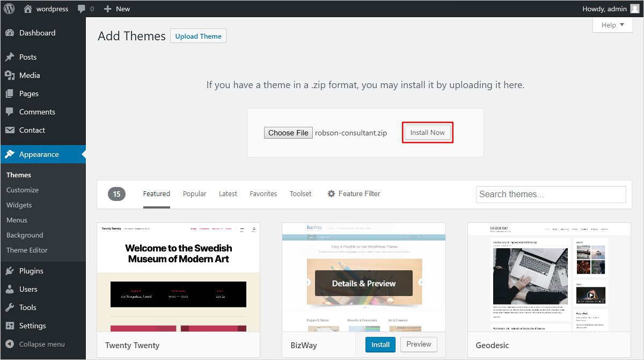Click the Feature Filter gear icon
Image resolution: width=644 pixels, height=360 pixels.
point(331,193)
